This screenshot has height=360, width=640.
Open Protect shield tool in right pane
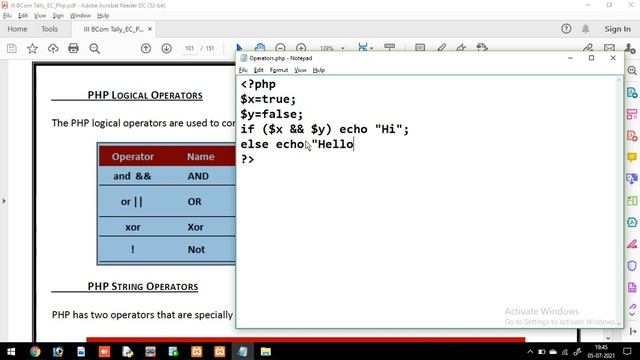point(632,266)
